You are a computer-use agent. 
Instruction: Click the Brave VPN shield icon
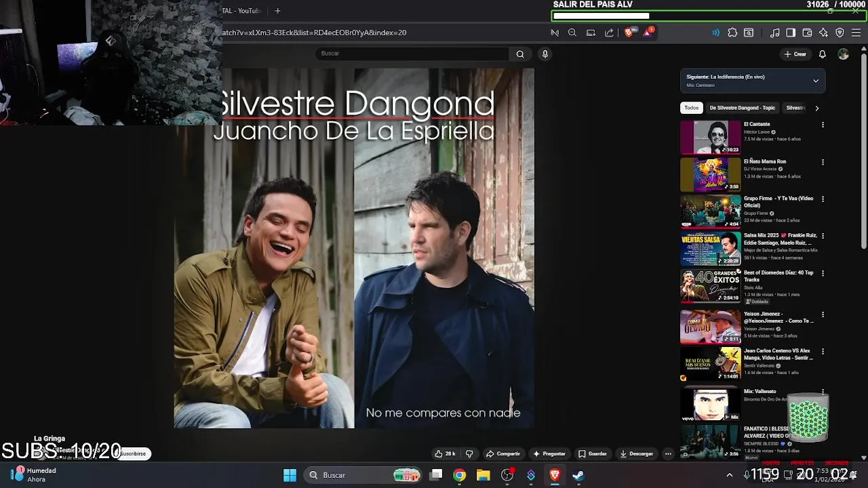pos(840,33)
